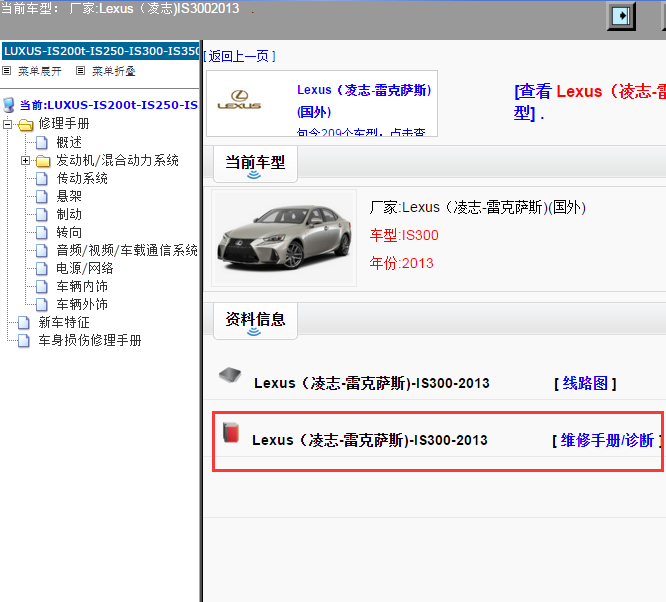Open 概述 in the tree
Screen dimensions: 666x602
[69, 142]
